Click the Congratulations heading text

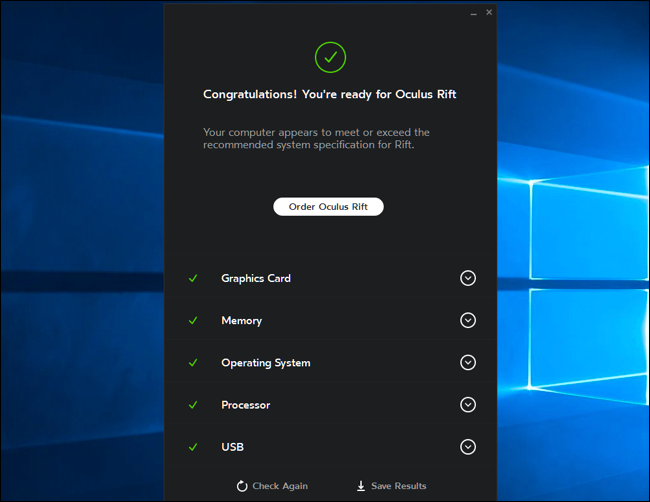(x=330, y=95)
